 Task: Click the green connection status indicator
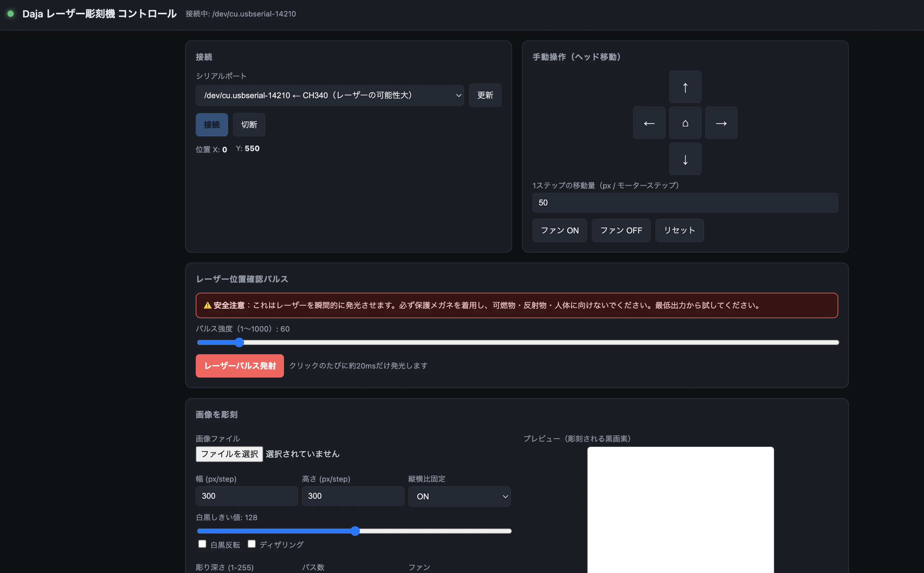point(11,14)
